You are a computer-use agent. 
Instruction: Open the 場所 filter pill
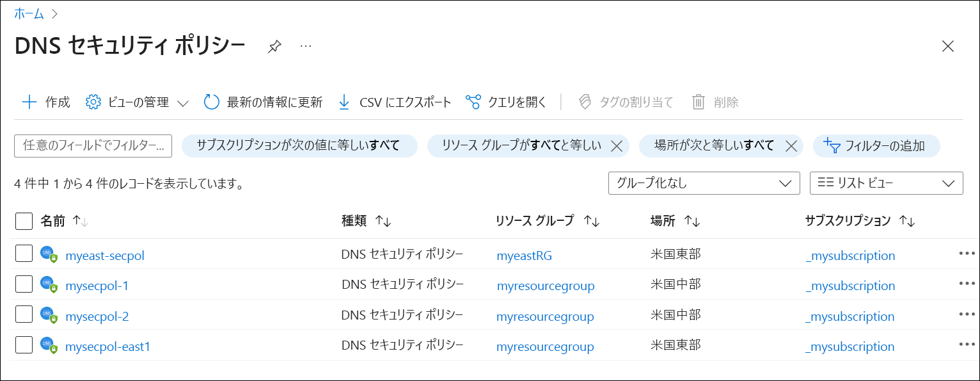(x=714, y=146)
